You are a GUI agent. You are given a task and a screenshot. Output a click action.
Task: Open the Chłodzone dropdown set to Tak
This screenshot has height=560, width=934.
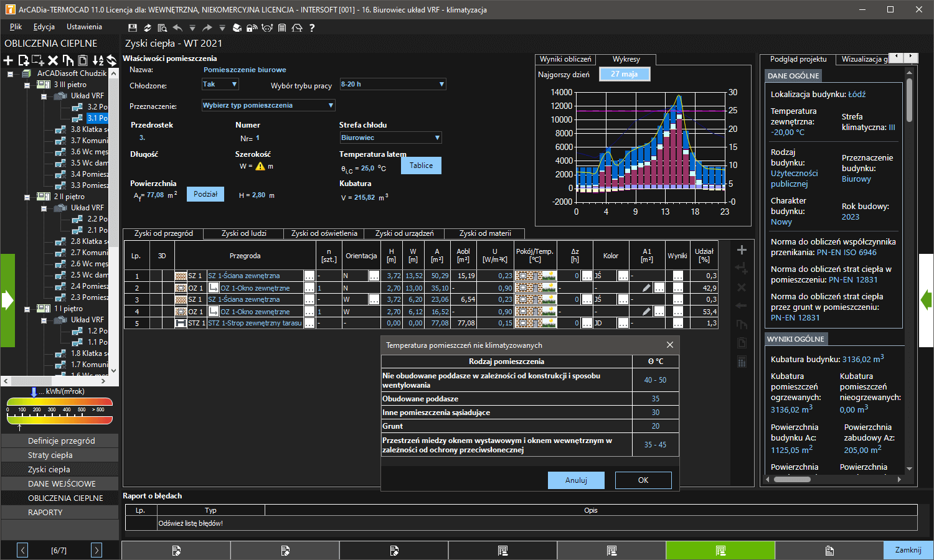tap(220, 84)
